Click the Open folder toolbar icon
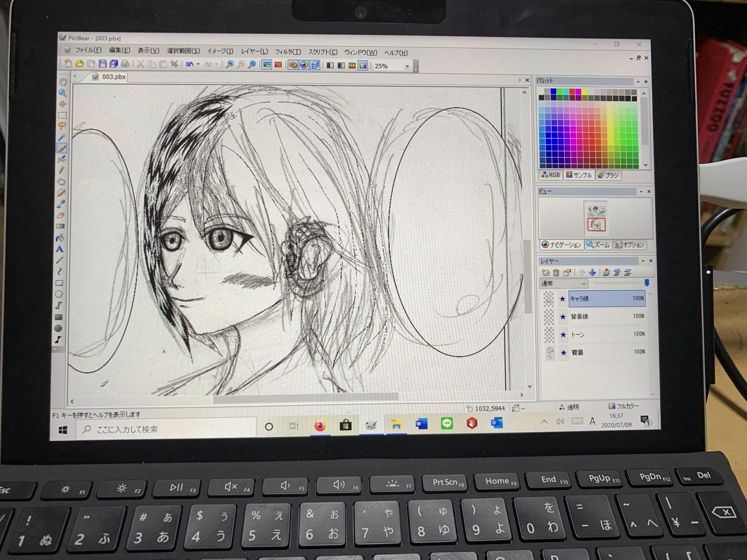 [x=80, y=63]
